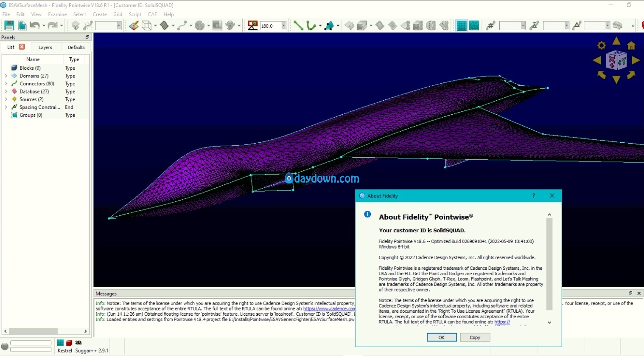
Task: Open the dropdown next to Undo
Action: click(44, 26)
